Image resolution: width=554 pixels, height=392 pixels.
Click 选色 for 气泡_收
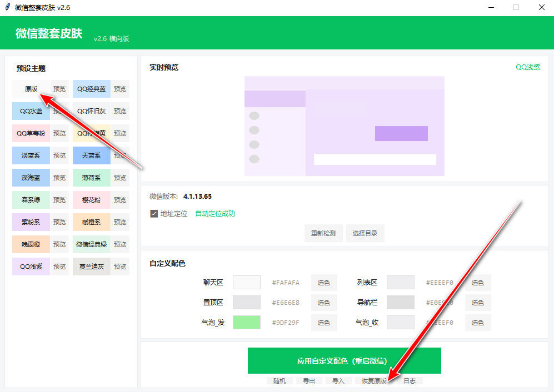tap(478, 323)
